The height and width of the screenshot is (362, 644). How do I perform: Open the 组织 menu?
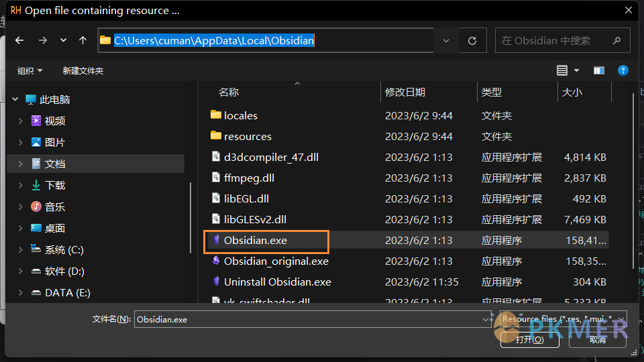tap(30, 70)
